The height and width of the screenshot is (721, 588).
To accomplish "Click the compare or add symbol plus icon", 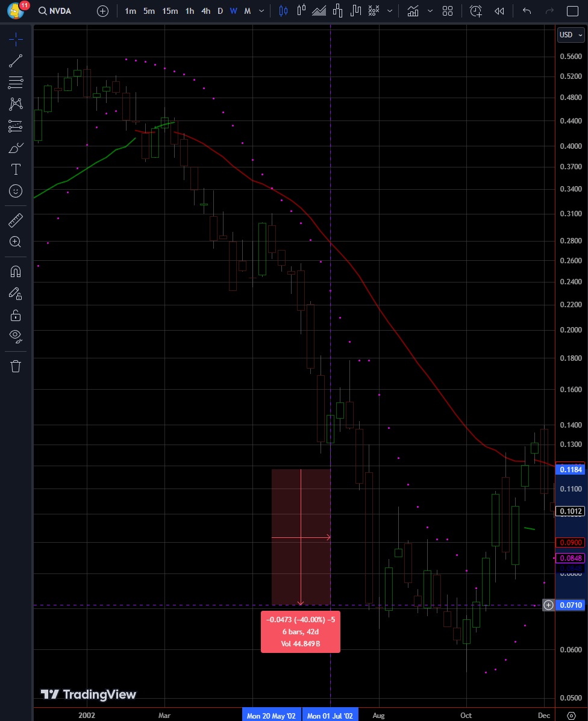I will click(102, 11).
